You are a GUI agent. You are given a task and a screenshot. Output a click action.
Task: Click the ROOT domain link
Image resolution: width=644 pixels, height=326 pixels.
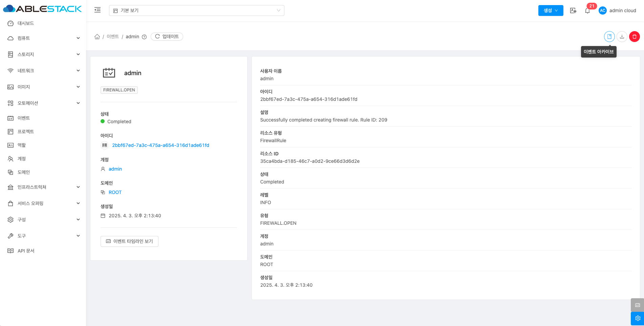coord(115,192)
